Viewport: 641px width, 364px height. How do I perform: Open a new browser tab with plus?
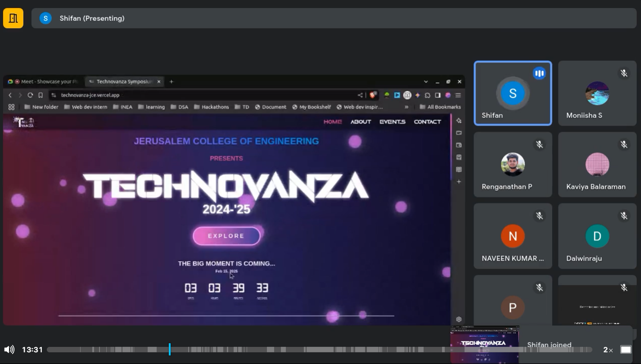point(171,81)
